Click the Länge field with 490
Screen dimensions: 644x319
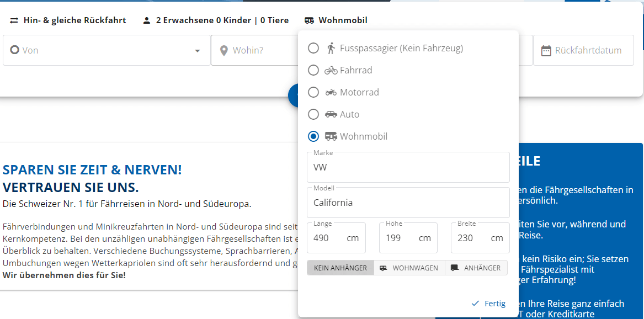pos(336,238)
